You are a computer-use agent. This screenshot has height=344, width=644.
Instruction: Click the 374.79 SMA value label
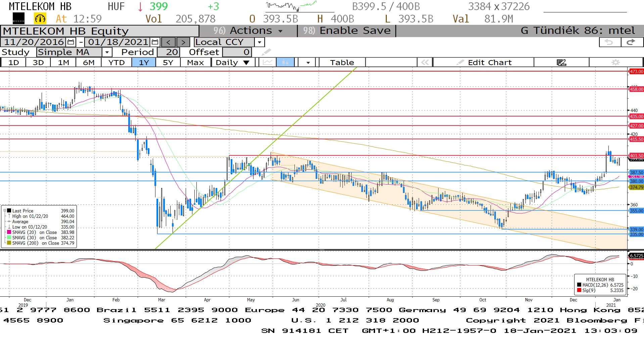pyautogui.click(x=636, y=187)
